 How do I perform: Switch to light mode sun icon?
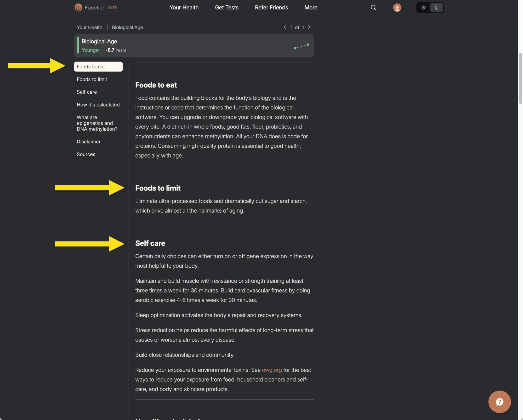click(x=423, y=7)
